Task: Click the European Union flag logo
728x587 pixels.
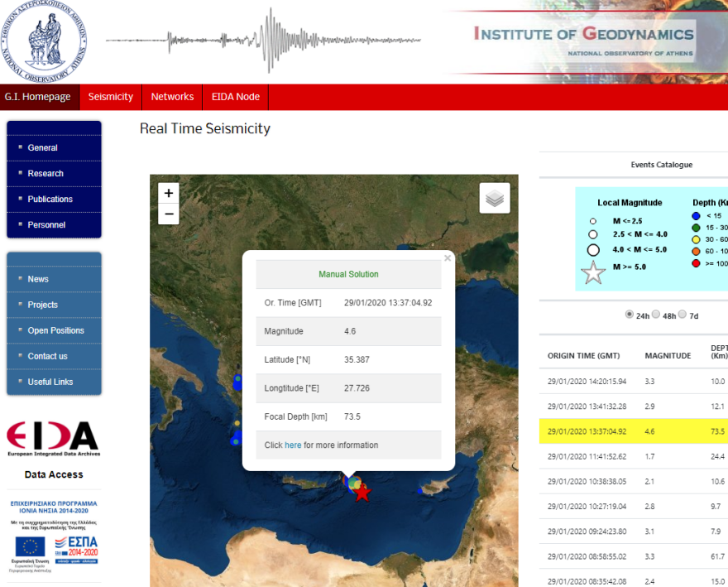Action: (28, 546)
